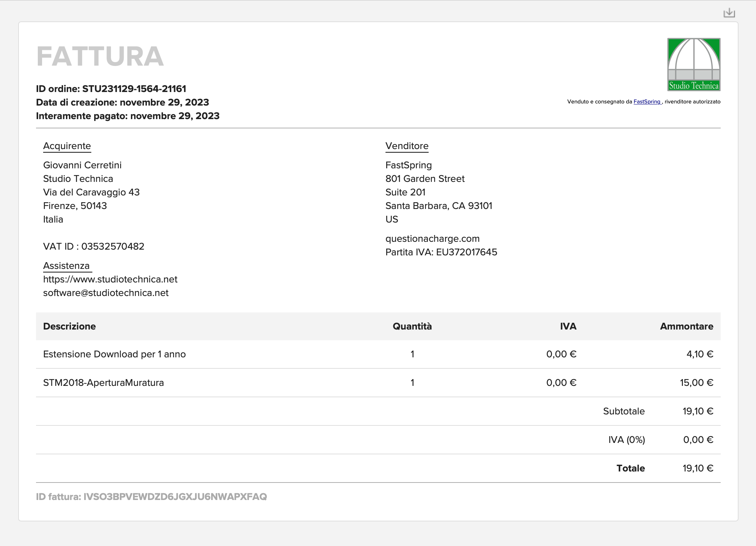
Task: Click the IVA (0%) label
Action: coord(627,440)
